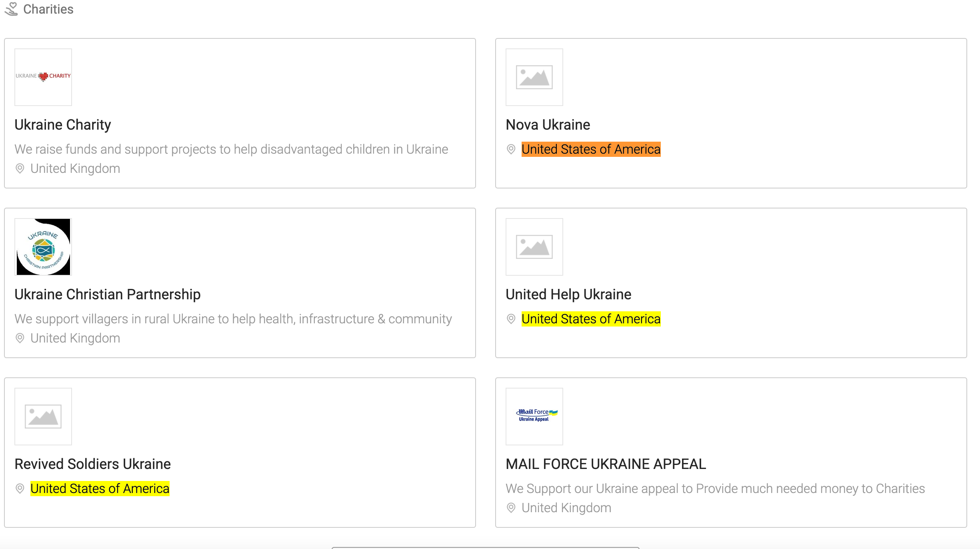Click location pin in United Help Ukraine card

tap(511, 319)
